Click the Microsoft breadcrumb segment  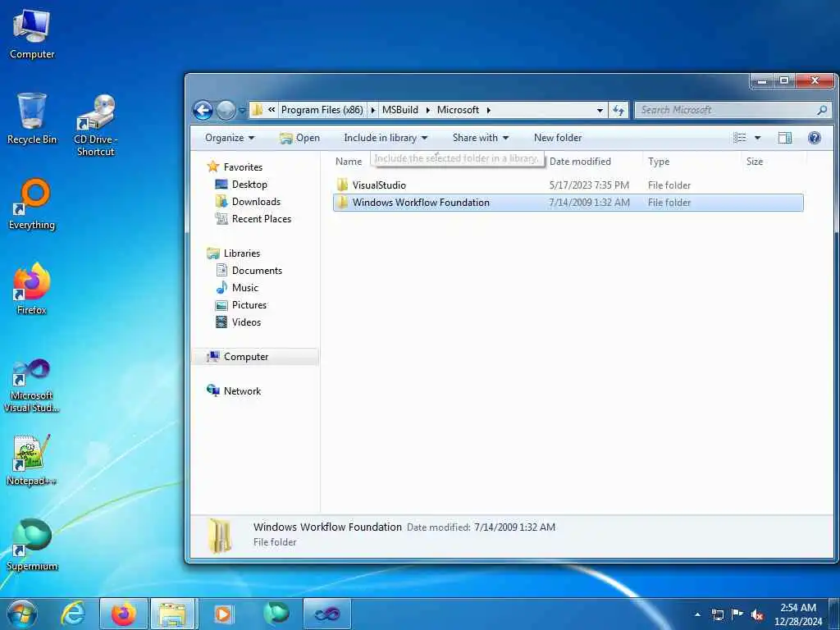(458, 110)
